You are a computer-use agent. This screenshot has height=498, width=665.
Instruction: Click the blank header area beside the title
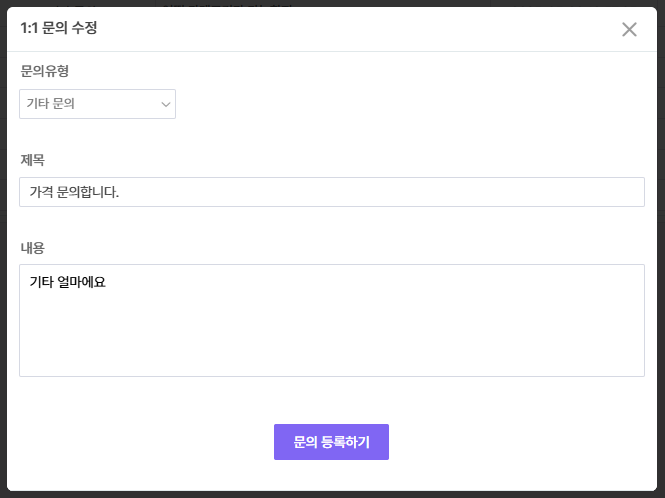[x=350, y=28]
